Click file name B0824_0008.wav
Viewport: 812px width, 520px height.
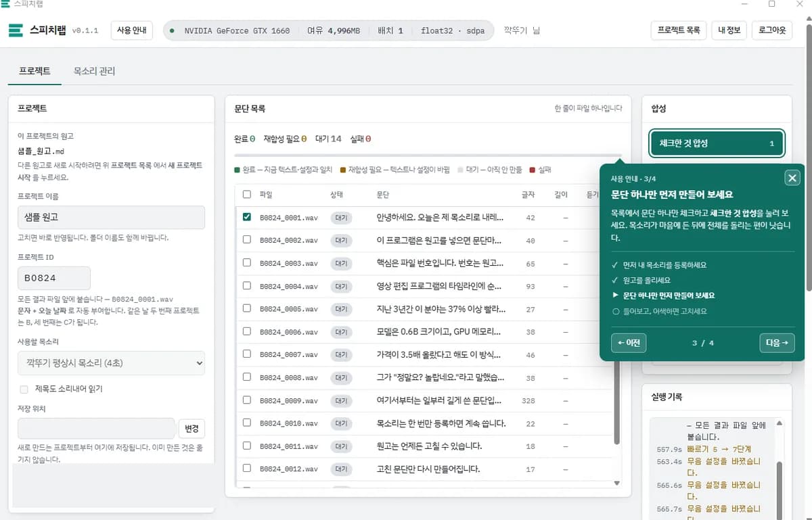tap(289, 378)
